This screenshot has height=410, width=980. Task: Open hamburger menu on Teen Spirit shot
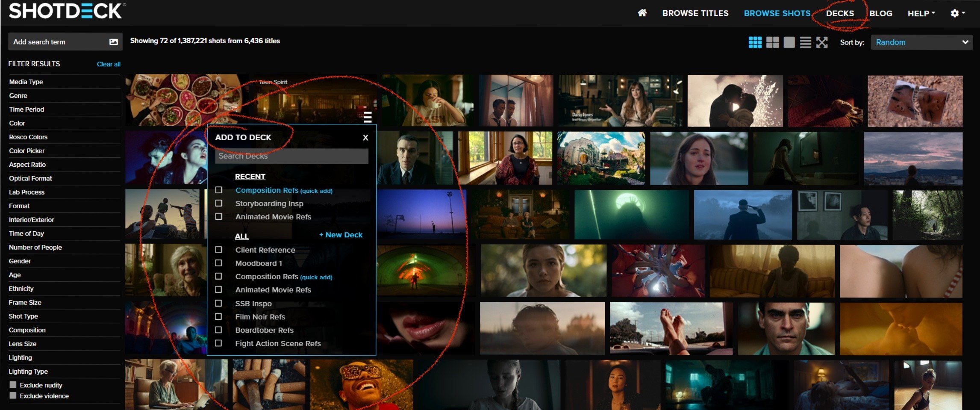click(368, 117)
